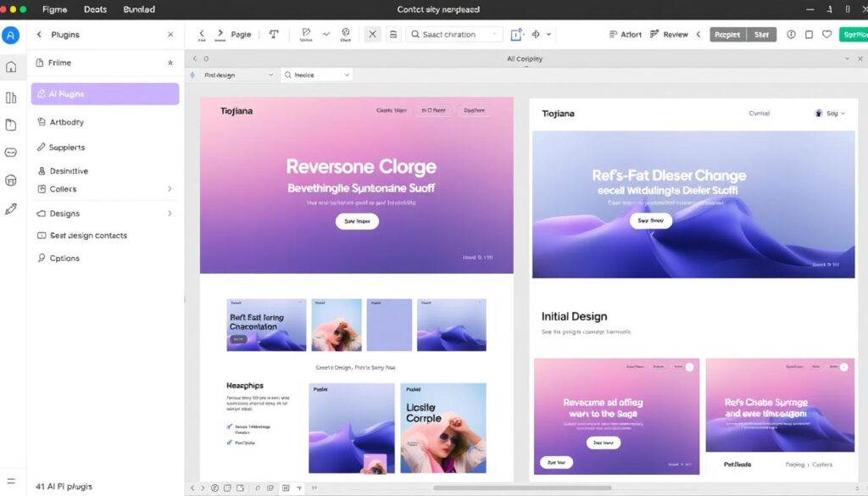Click in the Saact chration search field
Screen dimensions: 868x496
tap(455, 34)
